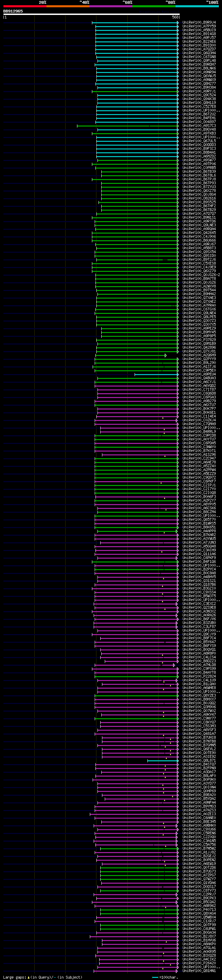
Task: Open hit UniRef100_Q9M1B9
Action: coord(199,343)
